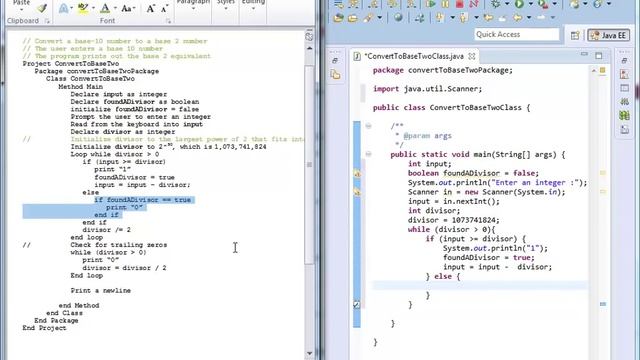Click the Run Last Tool icon in Eclipse

pyautogui.click(x=543, y=4)
